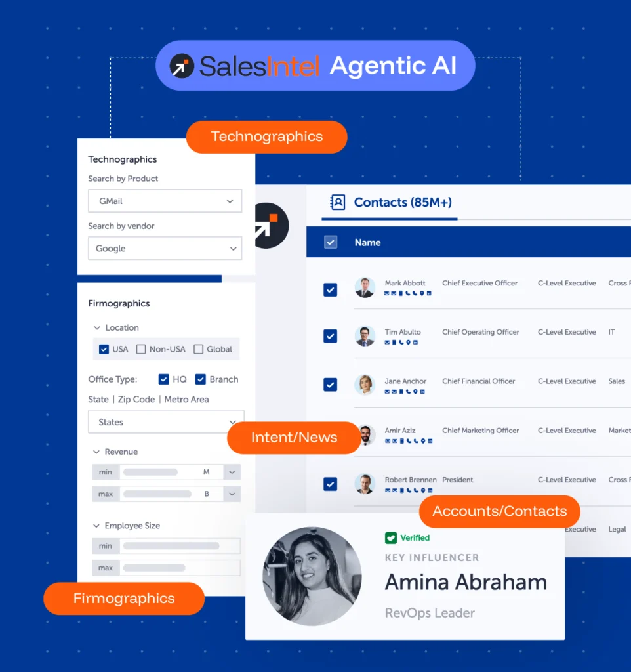Toggle the select-all checkbox beside Name
Screen dimensions: 631x672
click(331, 242)
